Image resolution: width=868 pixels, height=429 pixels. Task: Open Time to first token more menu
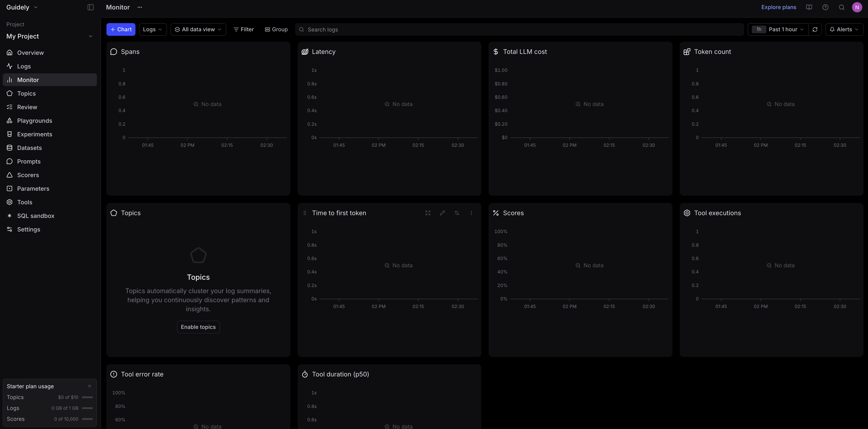[x=471, y=213]
